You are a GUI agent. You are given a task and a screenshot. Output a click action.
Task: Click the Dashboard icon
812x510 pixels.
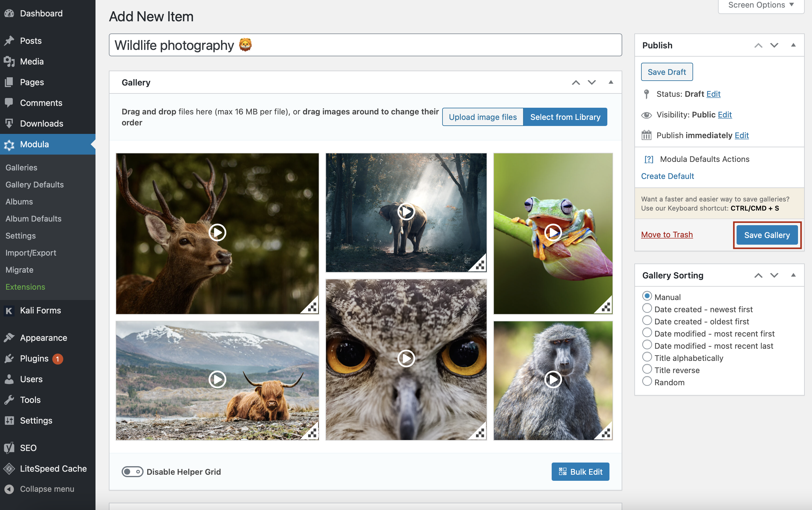click(x=9, y=13)
